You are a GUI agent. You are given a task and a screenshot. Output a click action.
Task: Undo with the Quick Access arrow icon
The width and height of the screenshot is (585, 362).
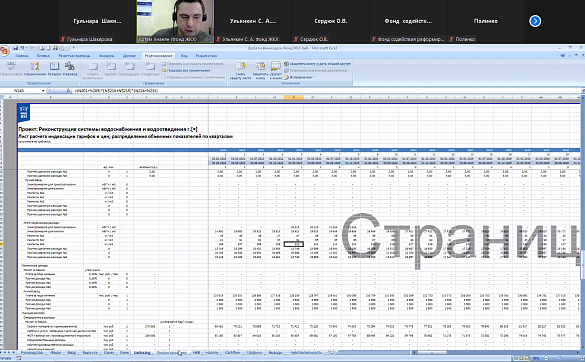pos(22,48)
